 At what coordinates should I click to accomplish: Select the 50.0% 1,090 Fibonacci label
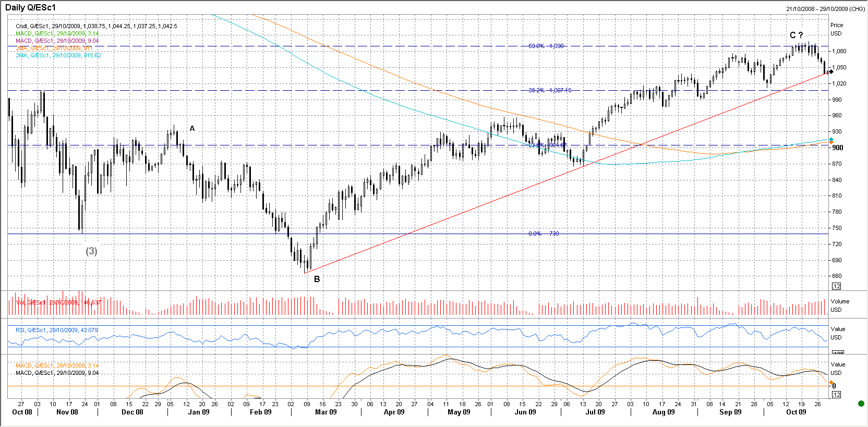tap(546, 46)
